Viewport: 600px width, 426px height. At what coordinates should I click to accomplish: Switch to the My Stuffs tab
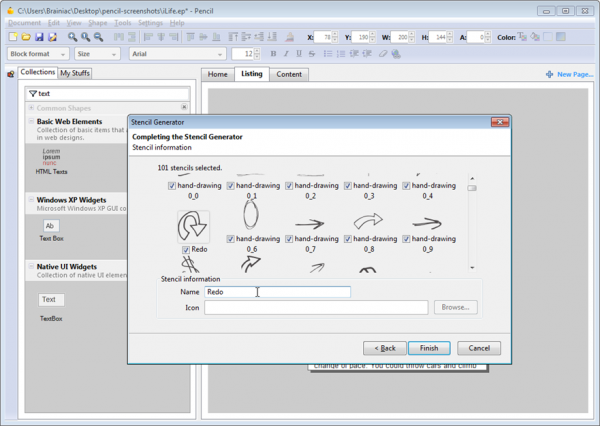pos(74,73)
